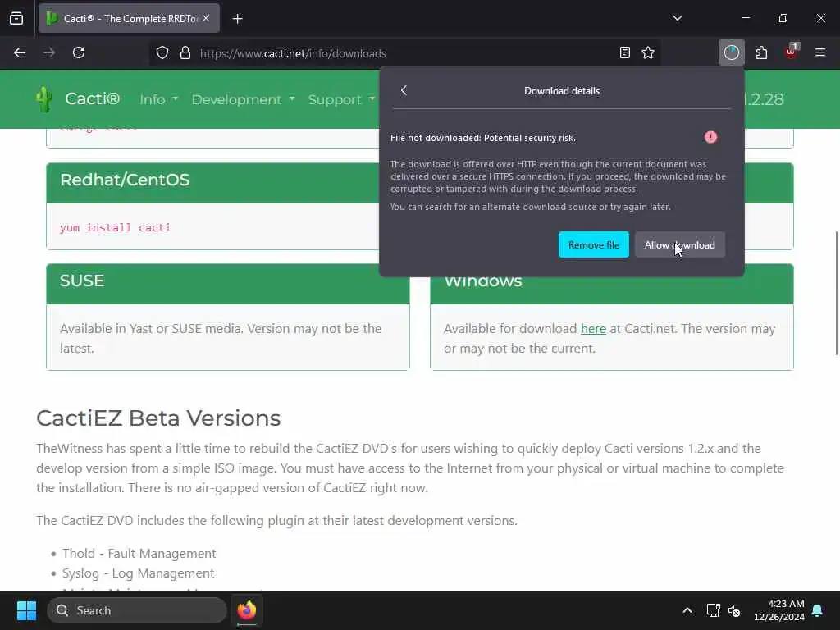Screen dimensions: 840x630
Task: Bookmark this page with star
Action: point(648,53)
